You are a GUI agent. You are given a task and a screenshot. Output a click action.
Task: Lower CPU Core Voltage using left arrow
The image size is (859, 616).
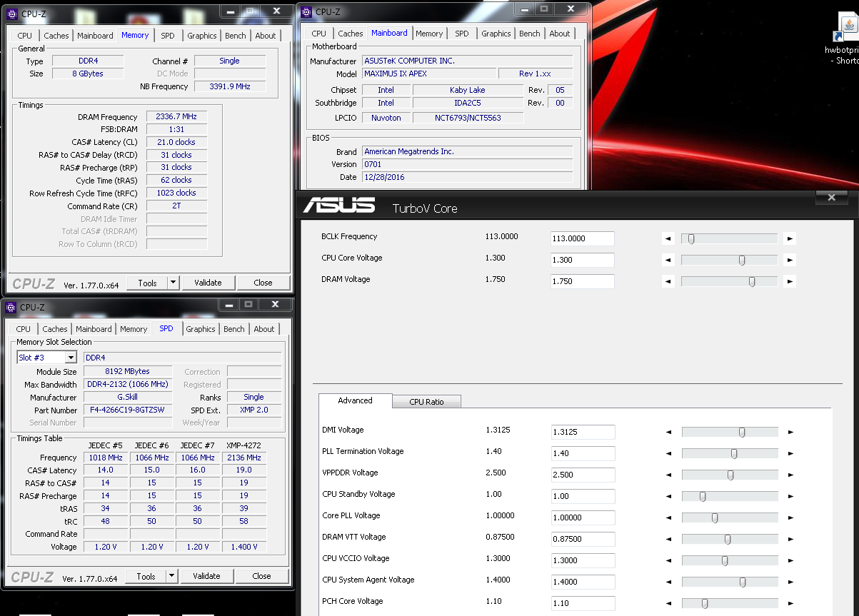click(668, 261)
